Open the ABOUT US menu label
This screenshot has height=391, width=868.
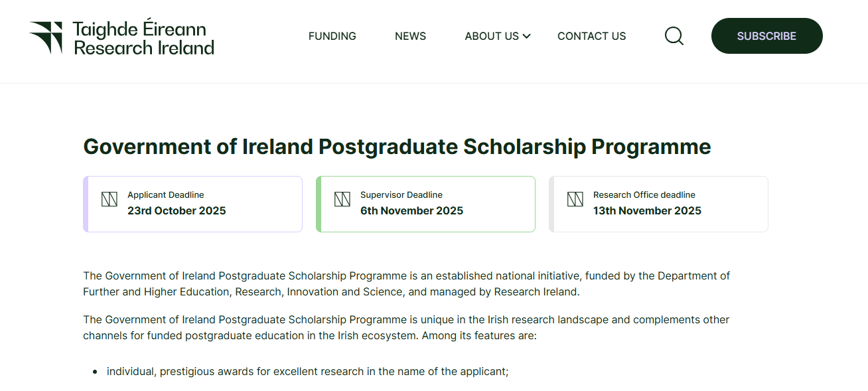[x=491, y=37]
